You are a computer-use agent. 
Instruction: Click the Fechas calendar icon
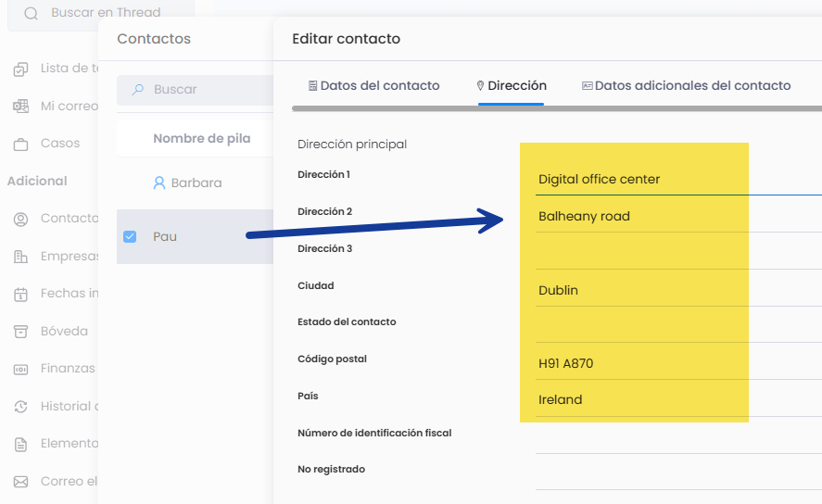pyautogui.click(x=21, y=295)
